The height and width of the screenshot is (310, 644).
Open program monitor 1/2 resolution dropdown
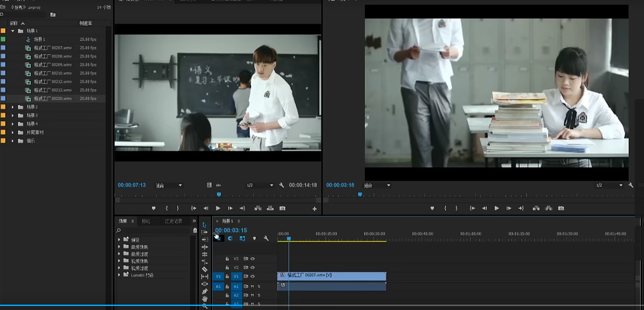[x=609, y=185]
